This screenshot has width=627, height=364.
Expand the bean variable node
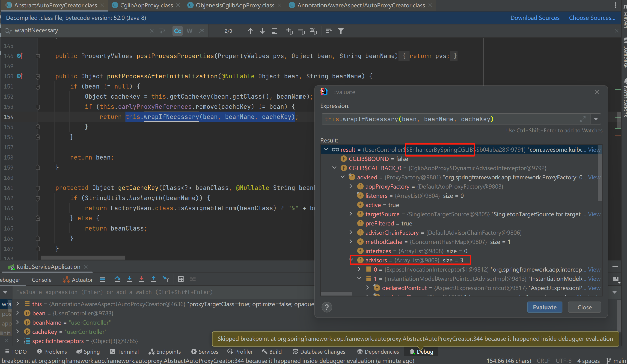coord(18,313)
